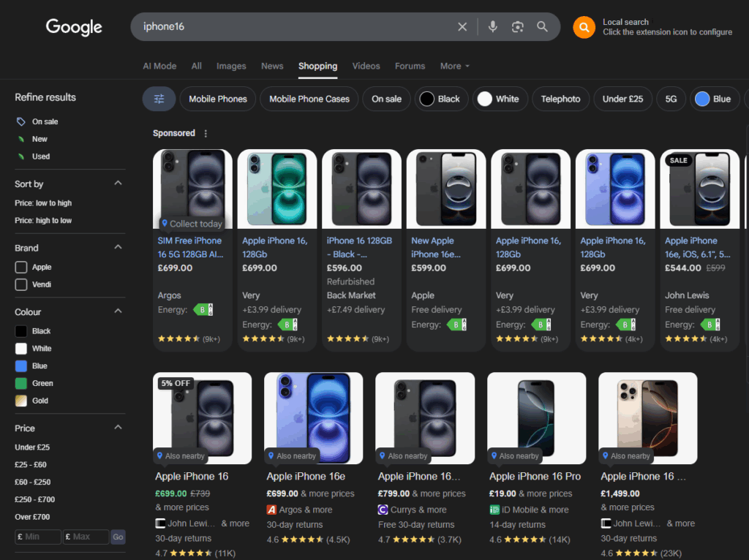Open the Sponsored three-dot info menu
The width and height of the screenshot is (749, 560).
(x=206, y=134)
